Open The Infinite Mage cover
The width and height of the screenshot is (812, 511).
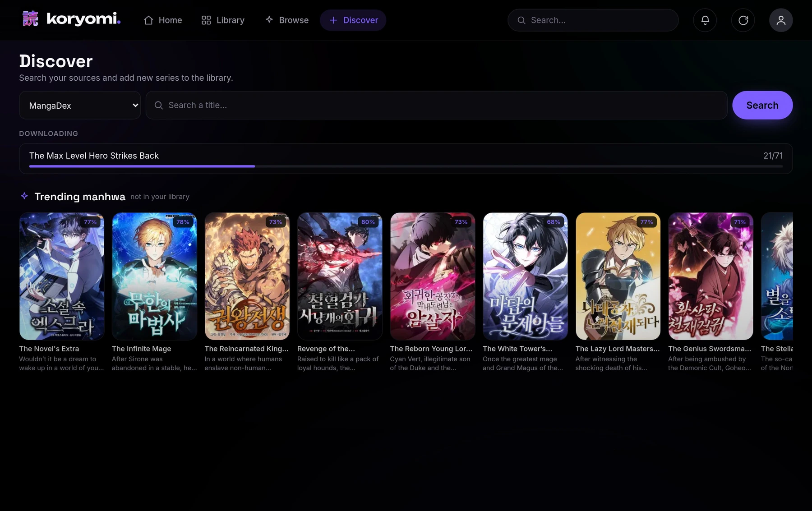click(x=154, y=276)
